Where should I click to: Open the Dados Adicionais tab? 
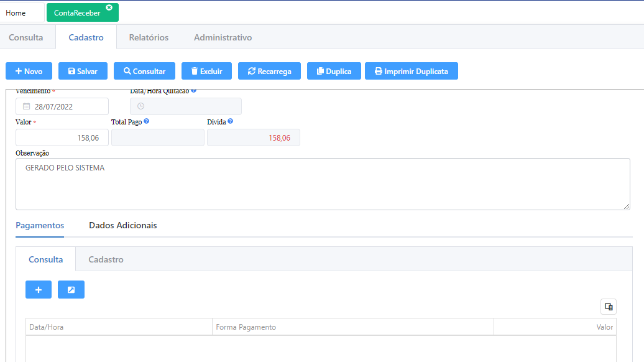(123, 225)
